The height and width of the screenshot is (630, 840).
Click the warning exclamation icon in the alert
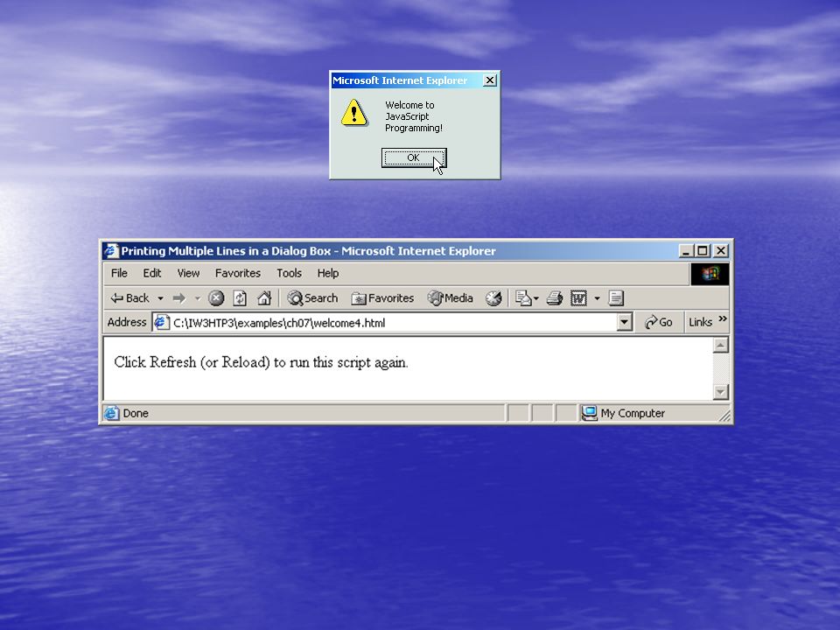coord(353,113)
